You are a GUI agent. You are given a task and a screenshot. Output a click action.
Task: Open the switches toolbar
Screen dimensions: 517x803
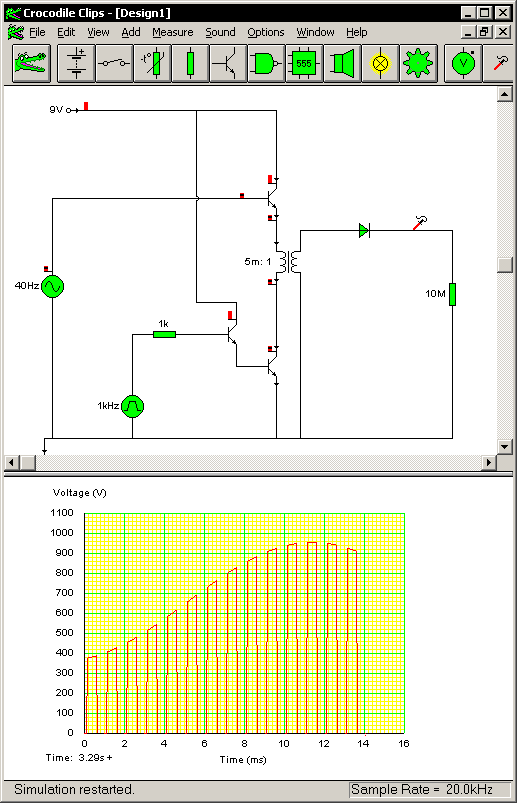pyautogui.click(x=114, y=64)
